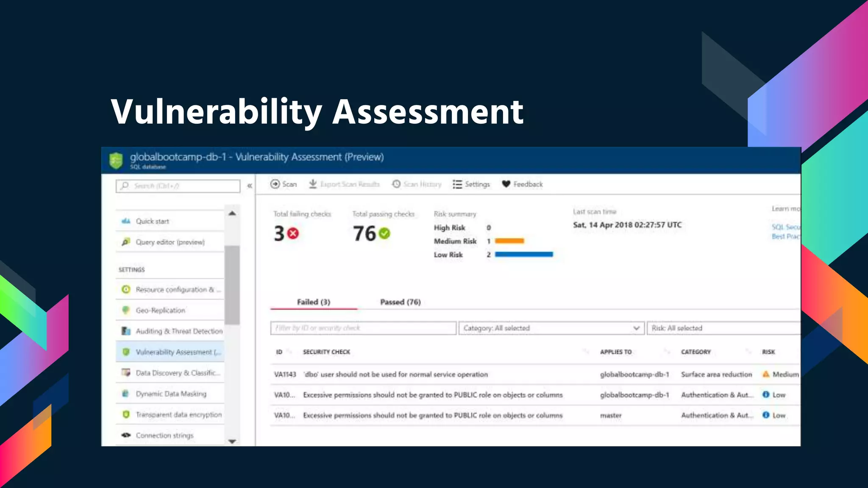This screenshot has height=488, width=868.
Task: Click the orange Medium Risk bar
Action: tap(509, 241)
